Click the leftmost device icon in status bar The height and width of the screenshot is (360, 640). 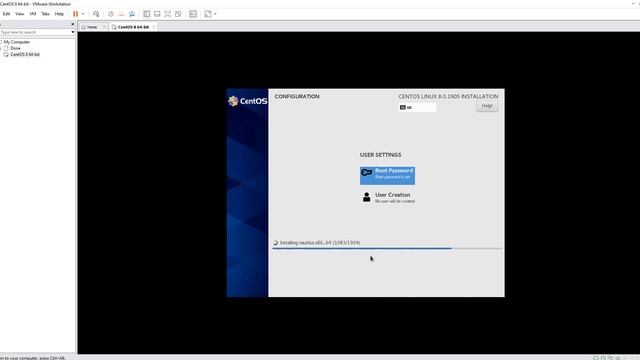(x=596, y=358)
